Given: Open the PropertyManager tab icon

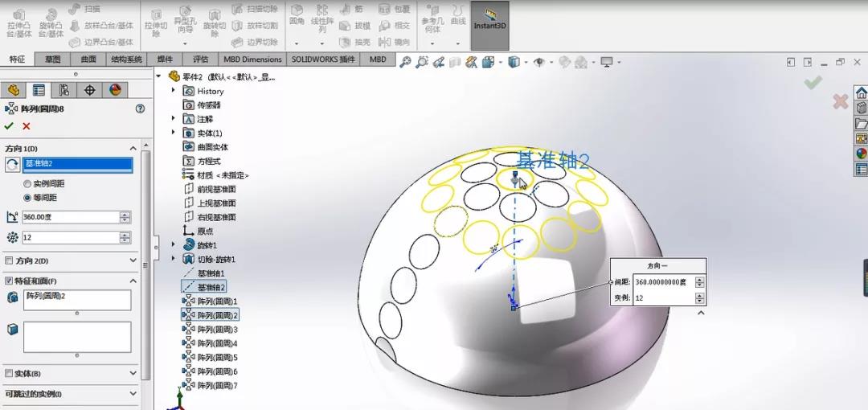Looking at the screenshot, I should click(x=39, y=90).
